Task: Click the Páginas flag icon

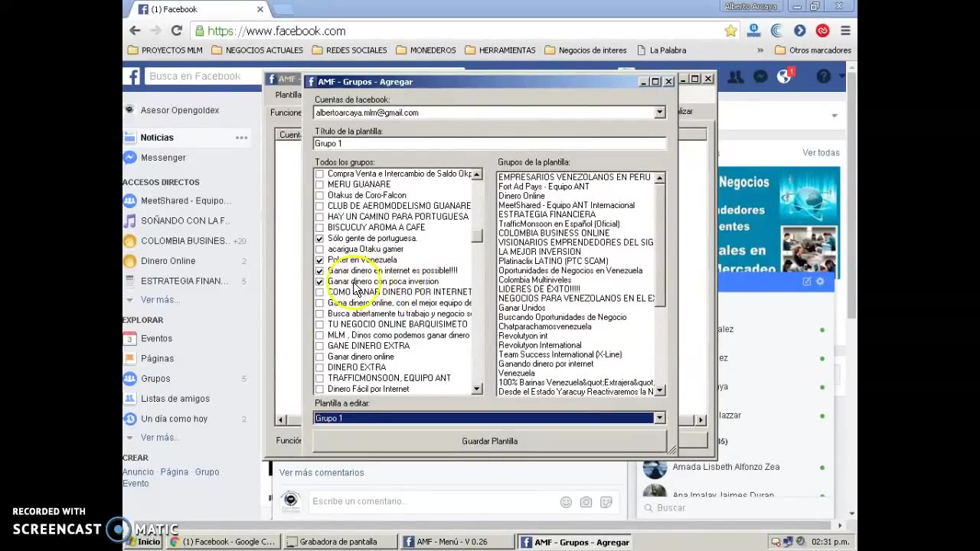Action: 129,358
